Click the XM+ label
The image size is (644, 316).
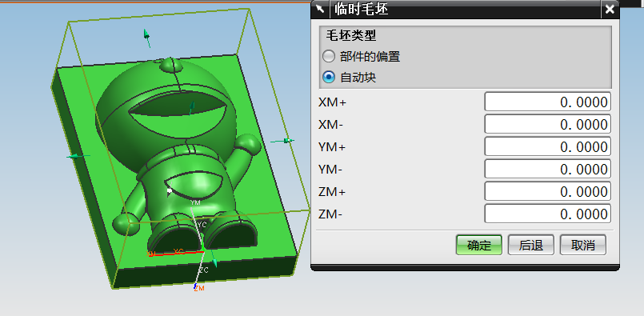pyautogui.click(x=332, y=102)
